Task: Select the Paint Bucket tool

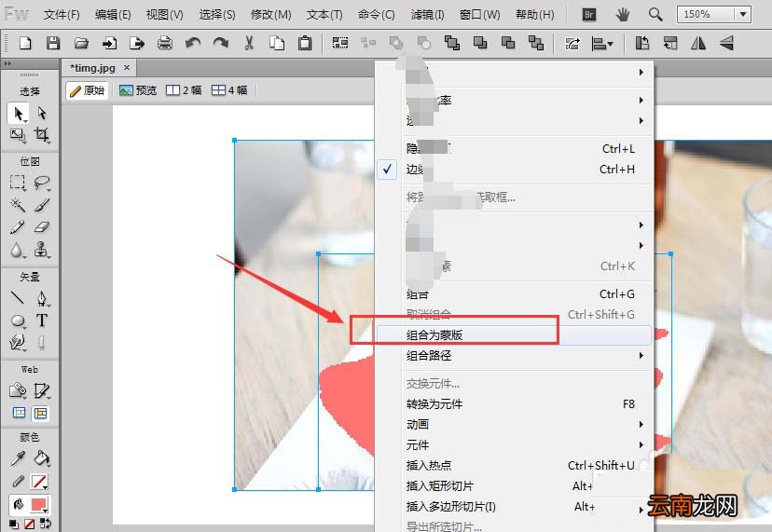Action: click(42, 458)
